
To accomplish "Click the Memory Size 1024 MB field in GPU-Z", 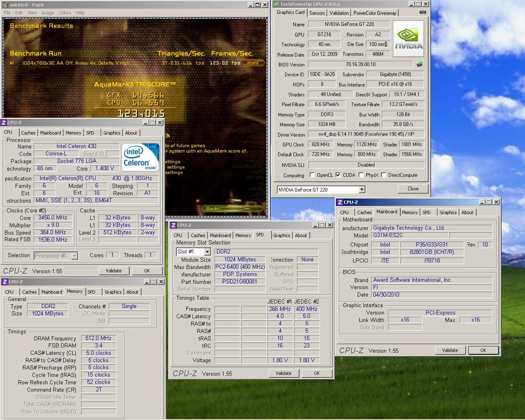I will pyautogui.click(x=326, y=124).
